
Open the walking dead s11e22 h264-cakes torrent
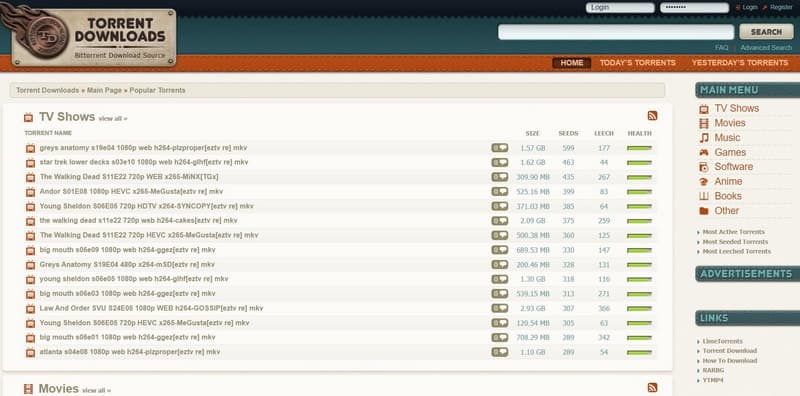pyautogui.click(x=138, y=220)
